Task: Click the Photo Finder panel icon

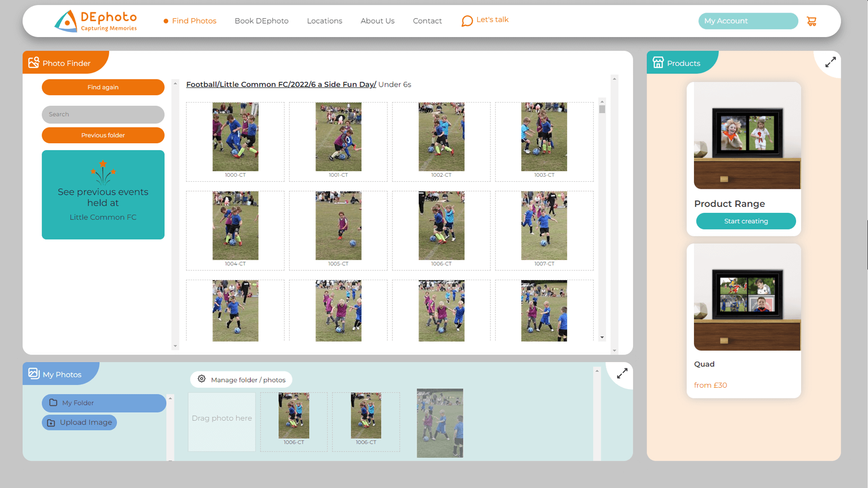Action: point(33,62)
